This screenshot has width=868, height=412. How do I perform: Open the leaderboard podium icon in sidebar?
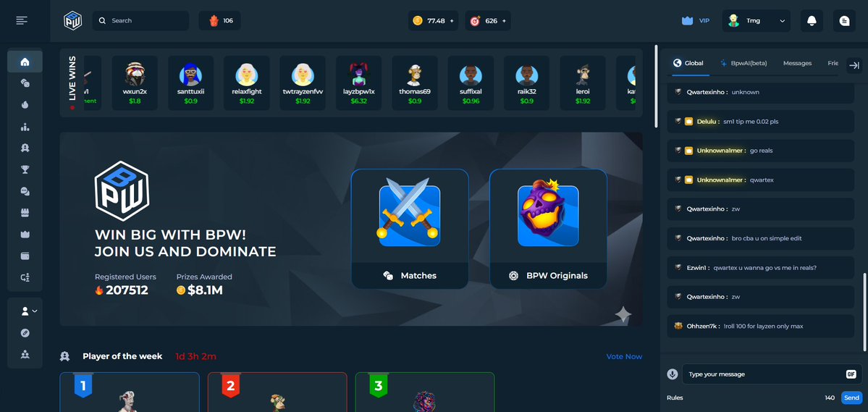(x=25, y=127)
